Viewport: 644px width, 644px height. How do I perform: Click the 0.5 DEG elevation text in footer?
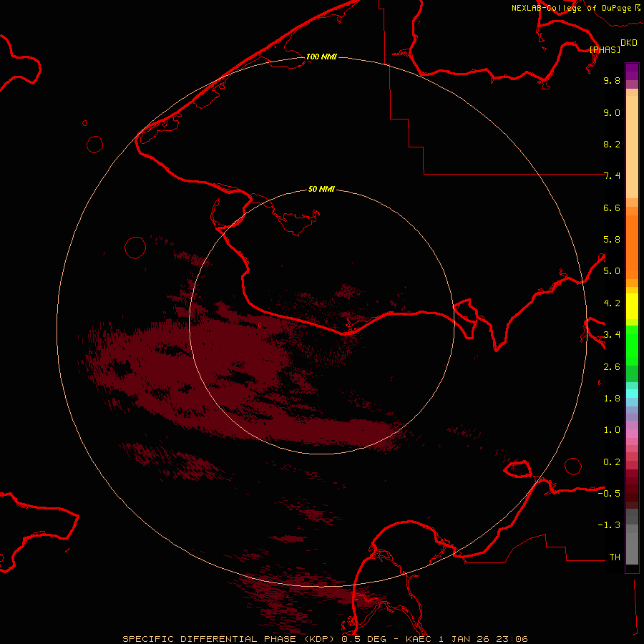click(x=366, y=639)
